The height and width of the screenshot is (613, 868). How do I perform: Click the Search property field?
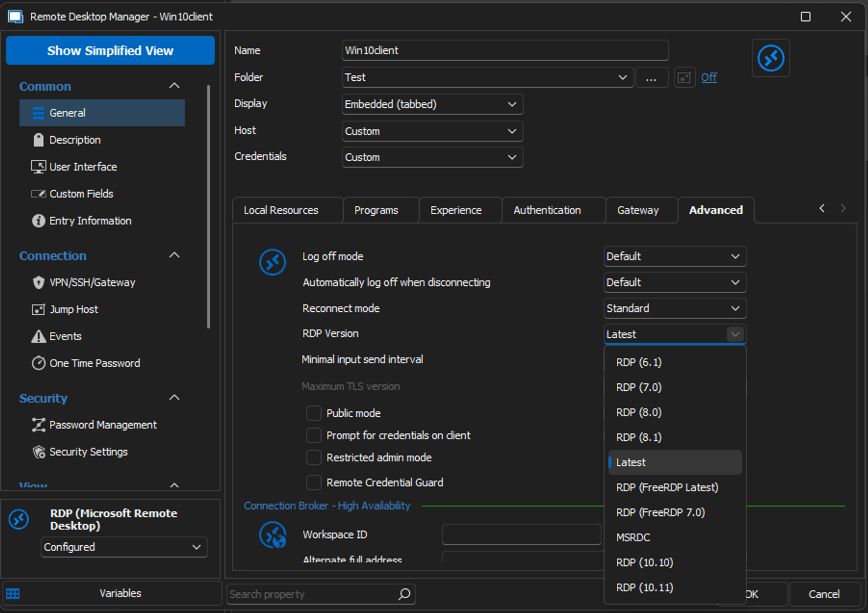pyautogui.click(x=321, y=594)
